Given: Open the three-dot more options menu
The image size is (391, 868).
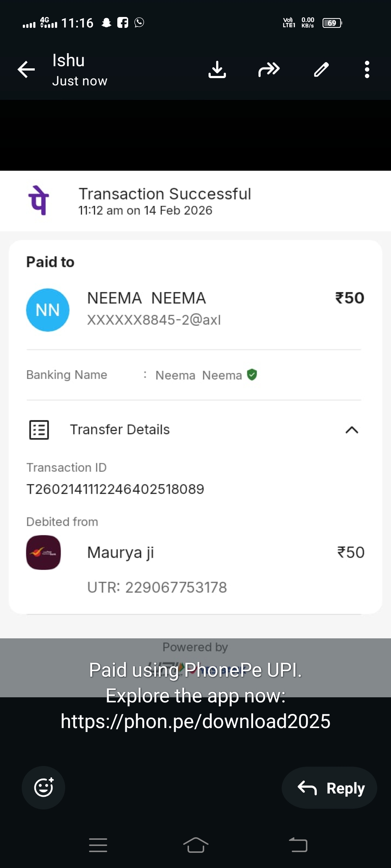Looking at the screenshot, I should pos(367,69).
